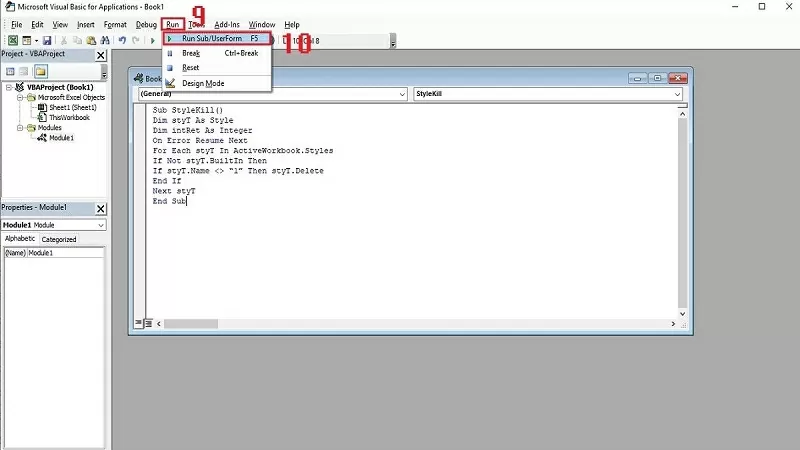Viewport: 800px width, 450px height.
Task: Open the Insert menu
Action: 86,24
